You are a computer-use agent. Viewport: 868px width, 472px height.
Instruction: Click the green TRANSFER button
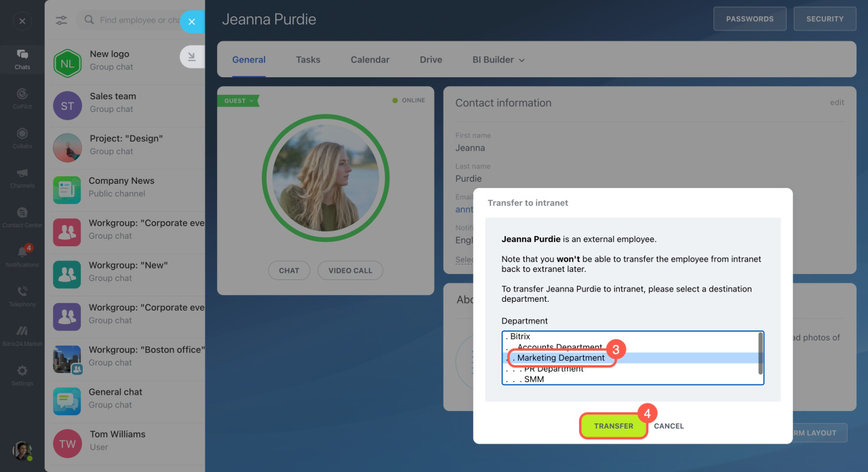tap(614, 426)
